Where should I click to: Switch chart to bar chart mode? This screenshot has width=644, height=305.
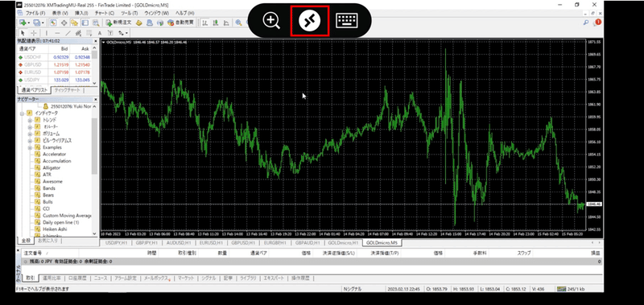click(x=204, y=23)
